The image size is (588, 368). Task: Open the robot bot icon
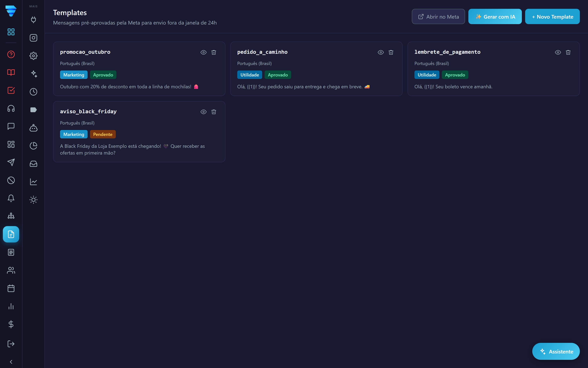[33, 128]
